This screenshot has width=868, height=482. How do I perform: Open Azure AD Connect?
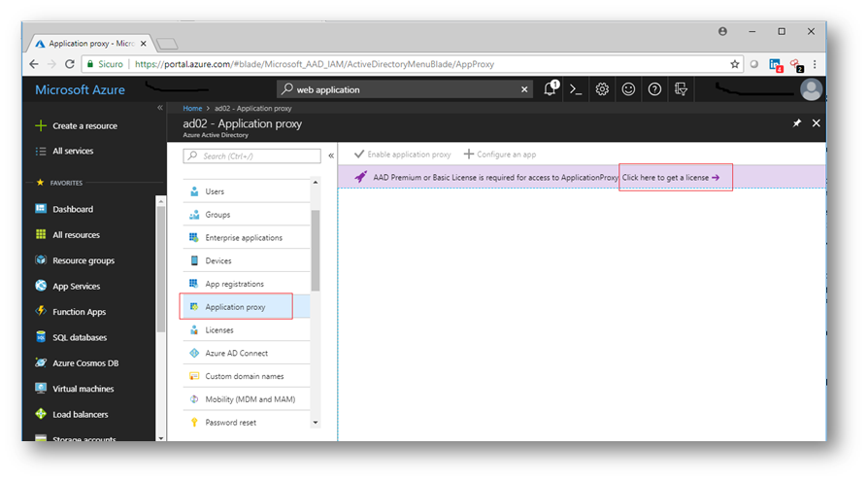(x=247, y=353)
